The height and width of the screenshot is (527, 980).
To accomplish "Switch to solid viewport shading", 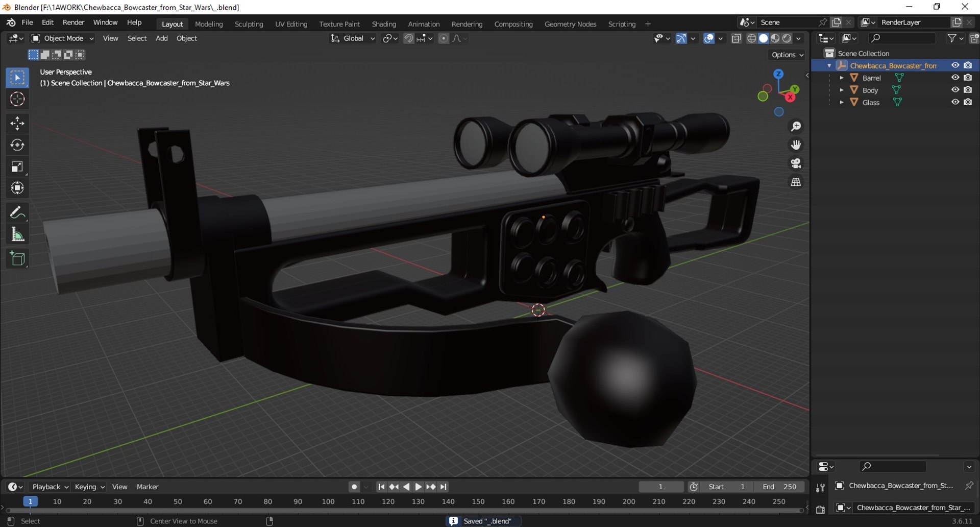I will point(764,38).
